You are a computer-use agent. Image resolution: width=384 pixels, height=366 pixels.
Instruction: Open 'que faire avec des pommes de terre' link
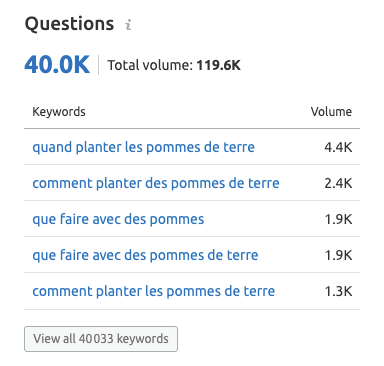click(145, 255)
